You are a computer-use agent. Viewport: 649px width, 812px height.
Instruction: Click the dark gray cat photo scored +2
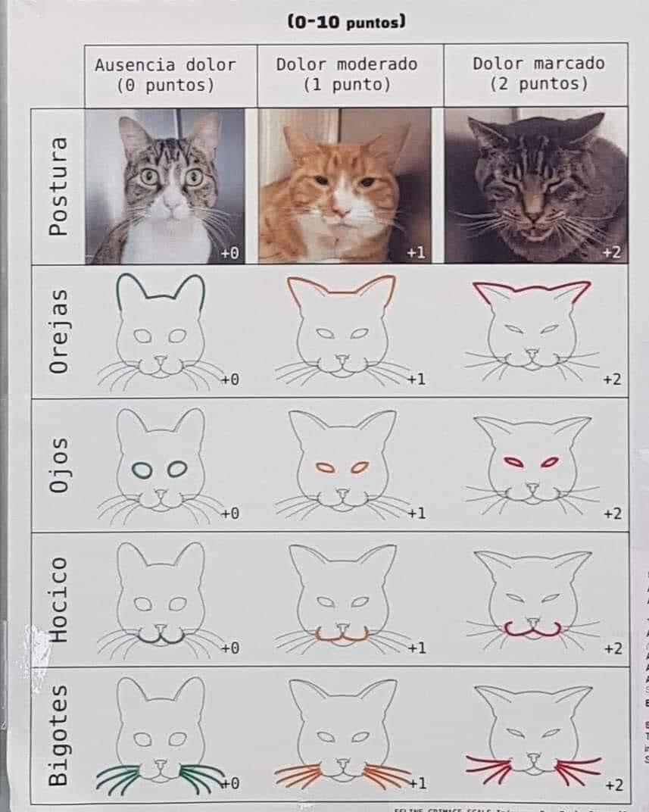[x=535, y=185]
